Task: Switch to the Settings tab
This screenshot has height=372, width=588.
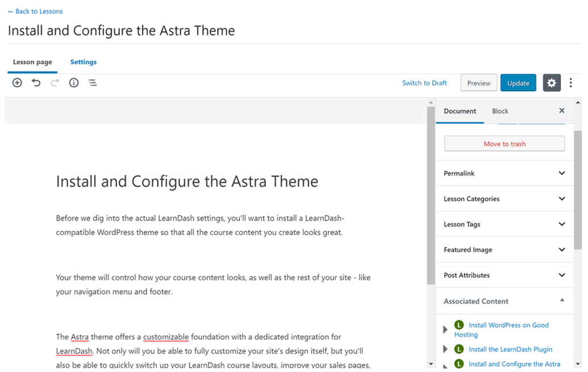Action: click(x=83, y=62)
